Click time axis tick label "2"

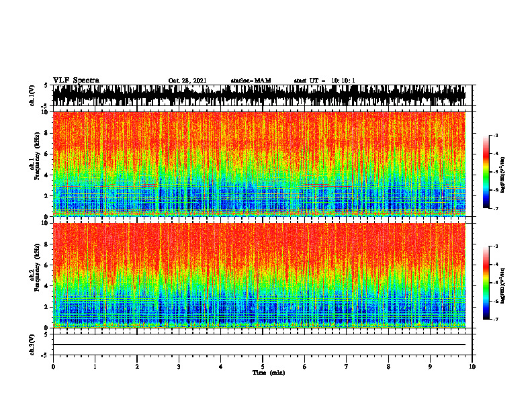[x=137, y=367]
